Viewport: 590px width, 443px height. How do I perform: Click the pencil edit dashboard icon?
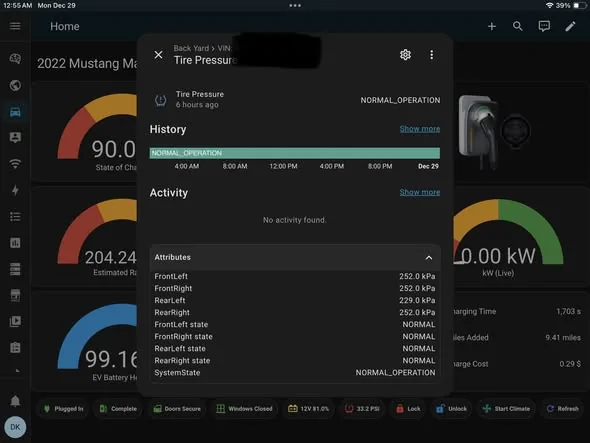click(570, 26)
